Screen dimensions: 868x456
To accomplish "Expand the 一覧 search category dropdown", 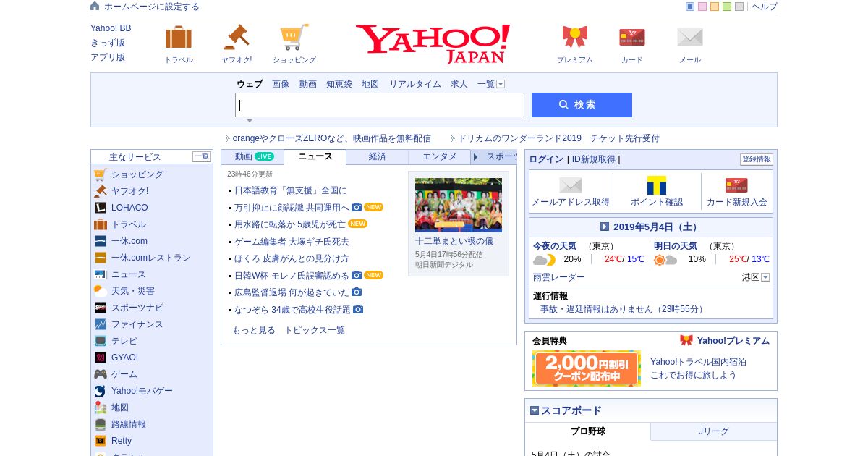I will (501, 84).
